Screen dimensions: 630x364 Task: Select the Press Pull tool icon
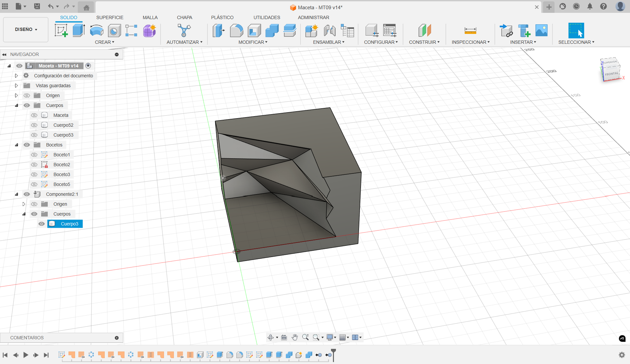click(218, 30)
